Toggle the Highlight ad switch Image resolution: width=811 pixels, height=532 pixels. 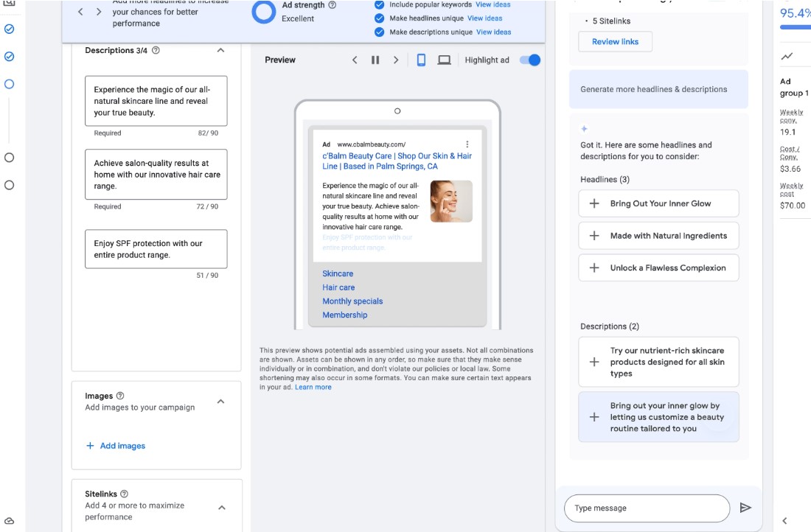[x=530, y=60]
